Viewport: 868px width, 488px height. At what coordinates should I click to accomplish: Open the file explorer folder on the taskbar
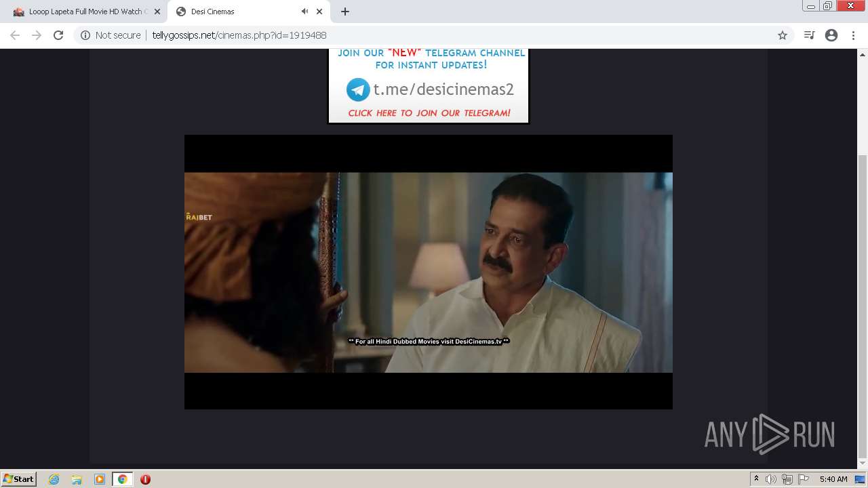point(77,479)
